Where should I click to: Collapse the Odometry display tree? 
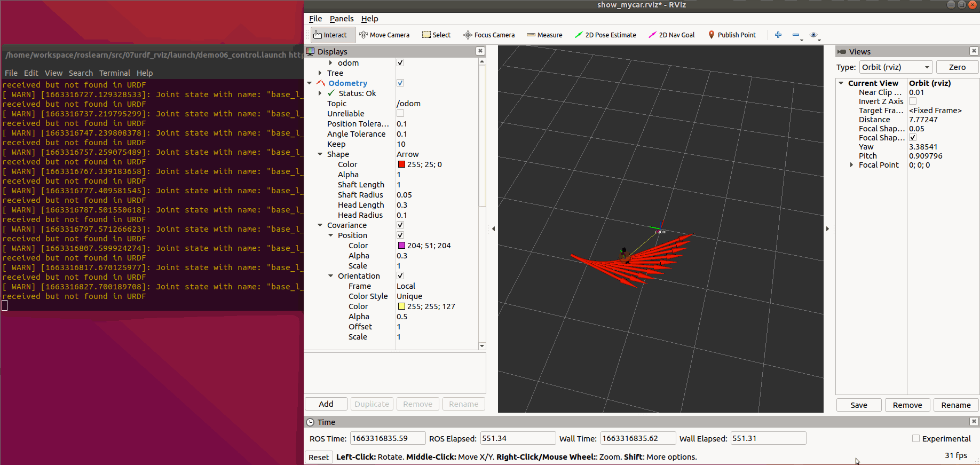[310, 83]
